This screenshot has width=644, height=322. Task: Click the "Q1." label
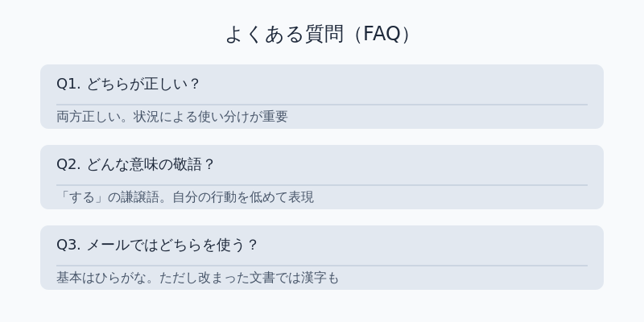(x=68, y=84)
